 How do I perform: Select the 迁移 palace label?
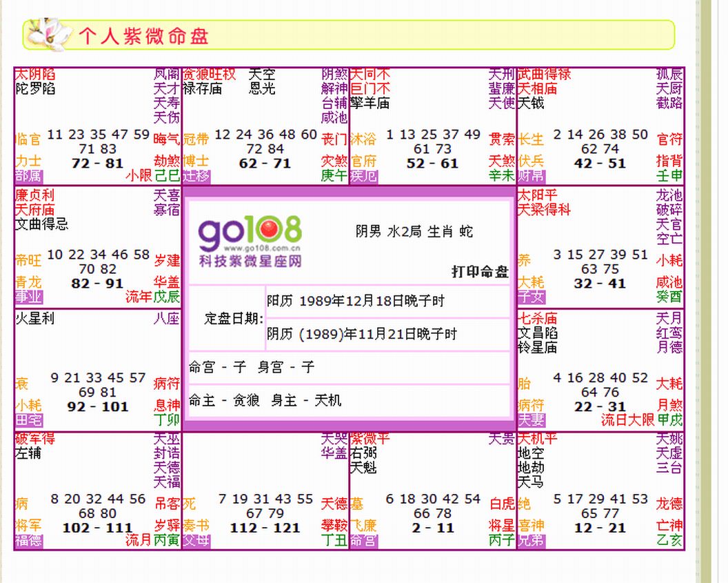pyautogui.click(x=196, y=176)
